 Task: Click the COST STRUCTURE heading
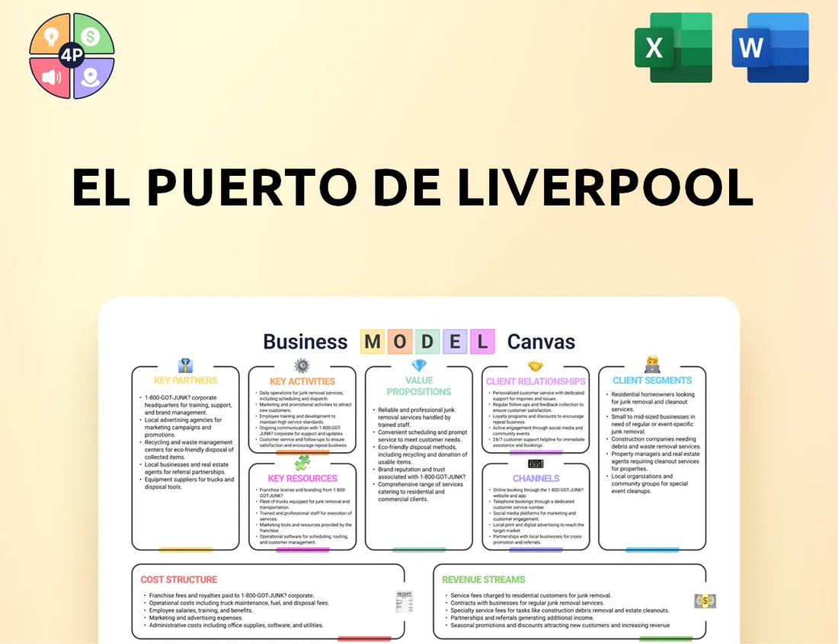(179, 579)
